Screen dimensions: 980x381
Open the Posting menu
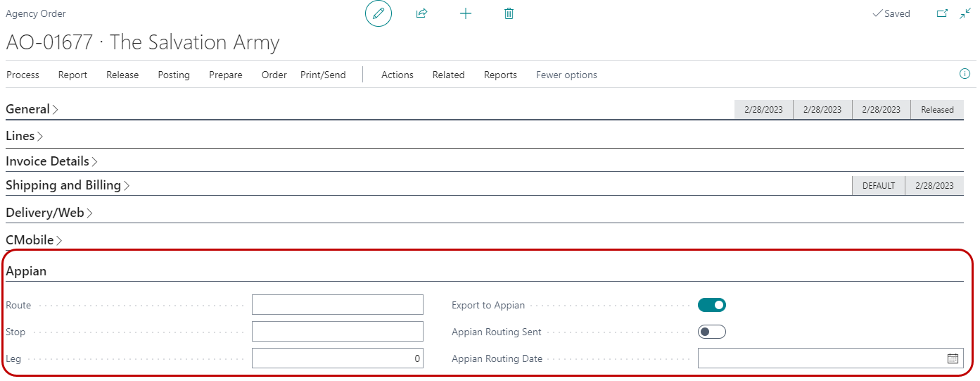(174, 75)
